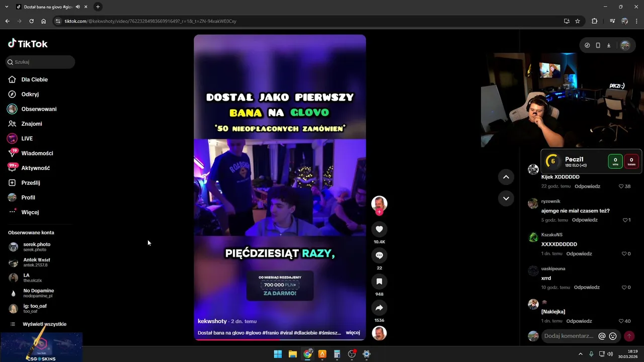Like the Kijek XDDDDDD comment
The image size is (644, 362).
(x=621, y=186)
